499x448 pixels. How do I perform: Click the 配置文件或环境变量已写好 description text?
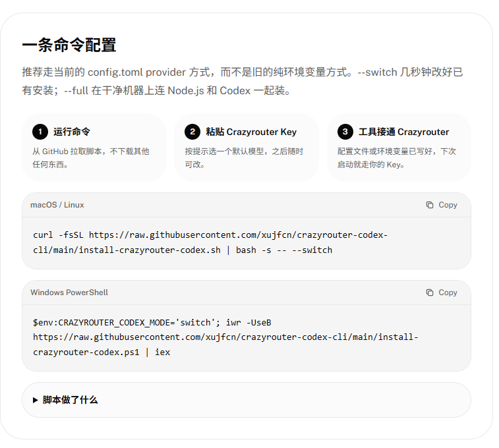(397, 157)
